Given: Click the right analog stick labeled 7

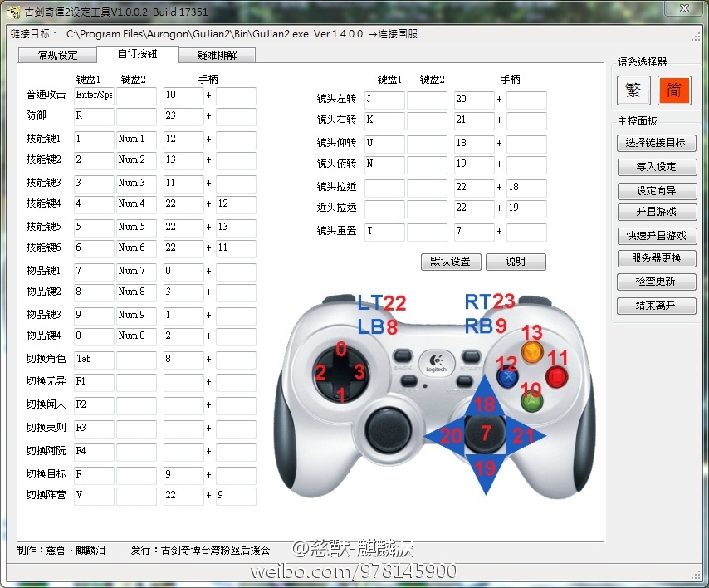Looking at the screenshot, I should 486,432.
